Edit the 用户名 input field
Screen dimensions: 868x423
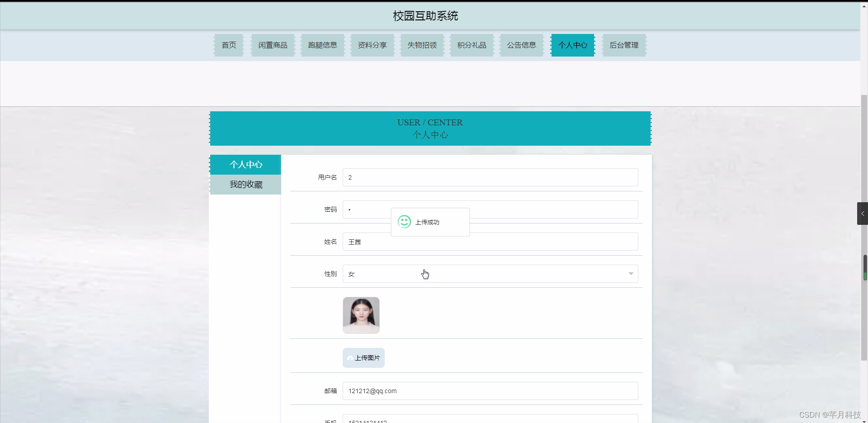490,177
